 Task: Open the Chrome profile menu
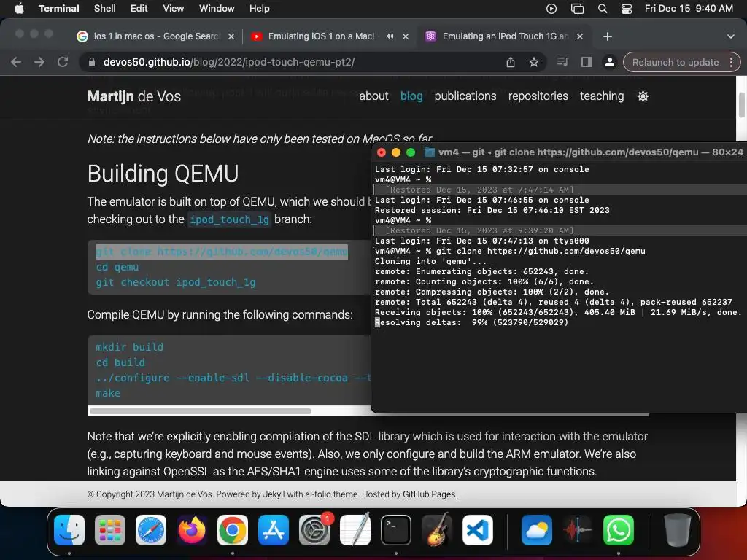(609, 62)
